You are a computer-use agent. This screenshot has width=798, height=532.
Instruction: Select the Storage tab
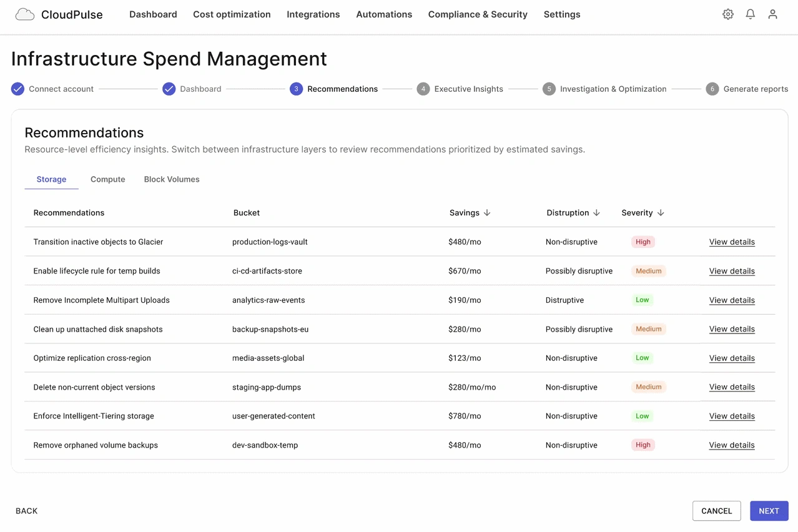pos(51,179)
